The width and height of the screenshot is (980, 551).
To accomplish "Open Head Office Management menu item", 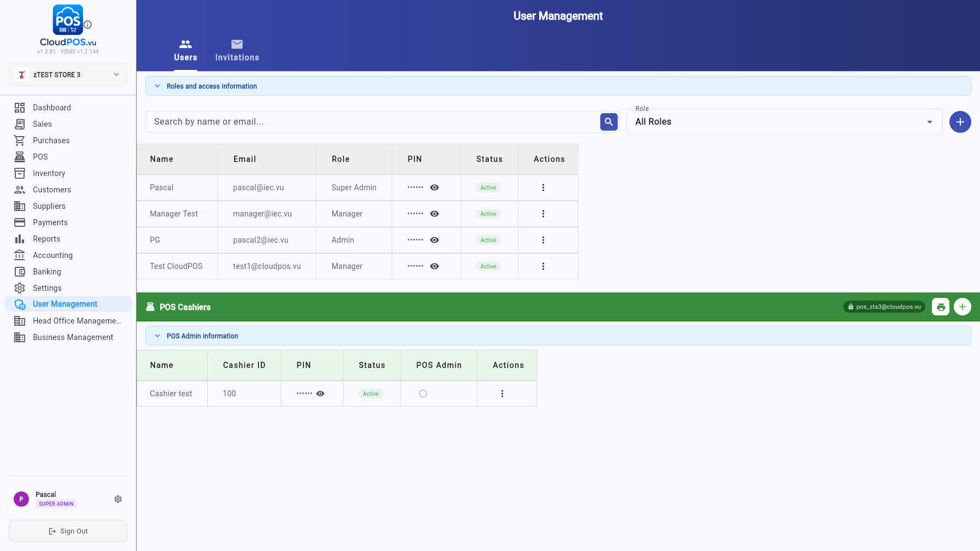I will [x=68, y=321].
